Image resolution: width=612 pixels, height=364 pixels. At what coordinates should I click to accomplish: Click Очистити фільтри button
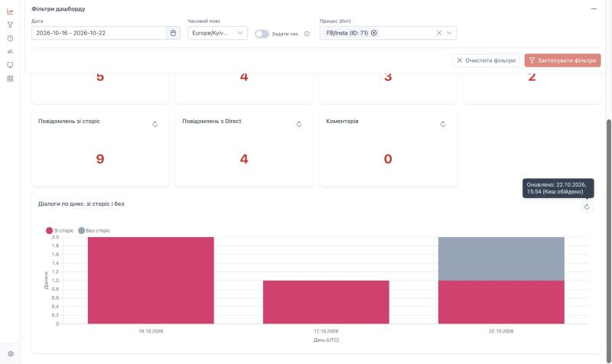tap(486, 60)
